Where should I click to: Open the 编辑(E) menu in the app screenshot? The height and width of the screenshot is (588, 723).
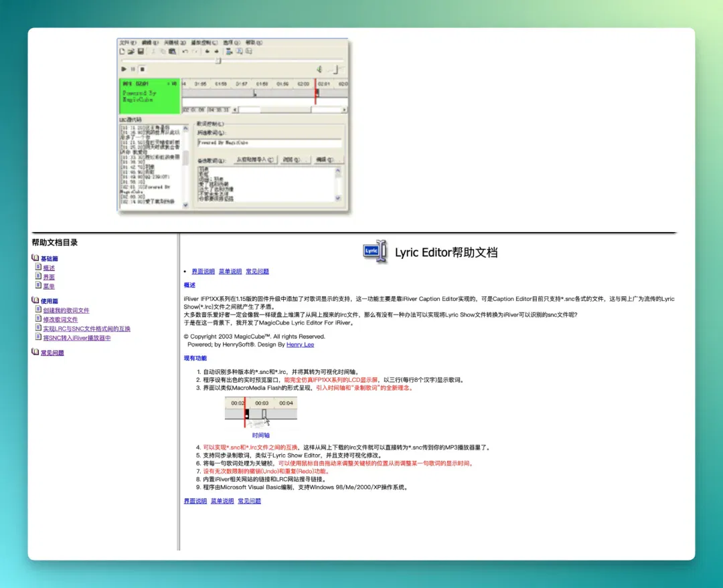150,43
